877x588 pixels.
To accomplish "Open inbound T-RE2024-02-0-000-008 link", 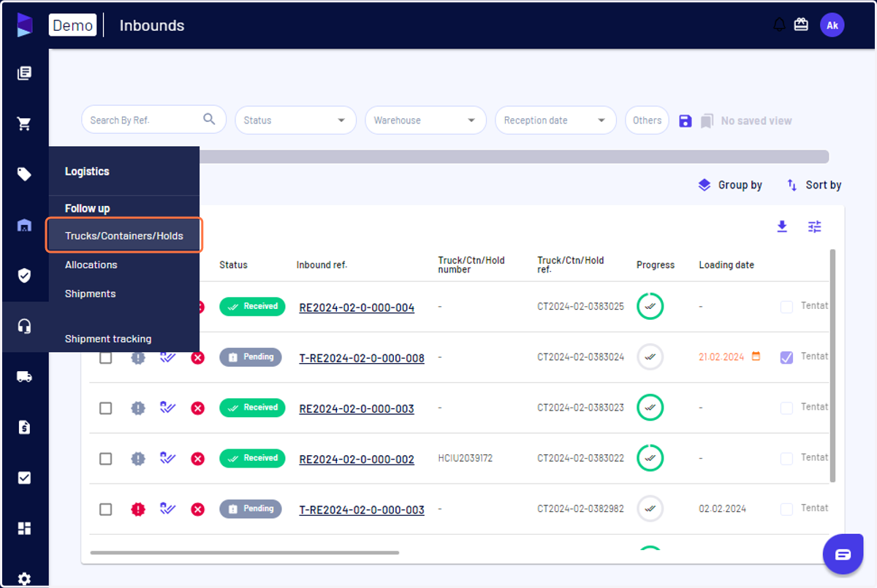I will click(x=362, y=358).
